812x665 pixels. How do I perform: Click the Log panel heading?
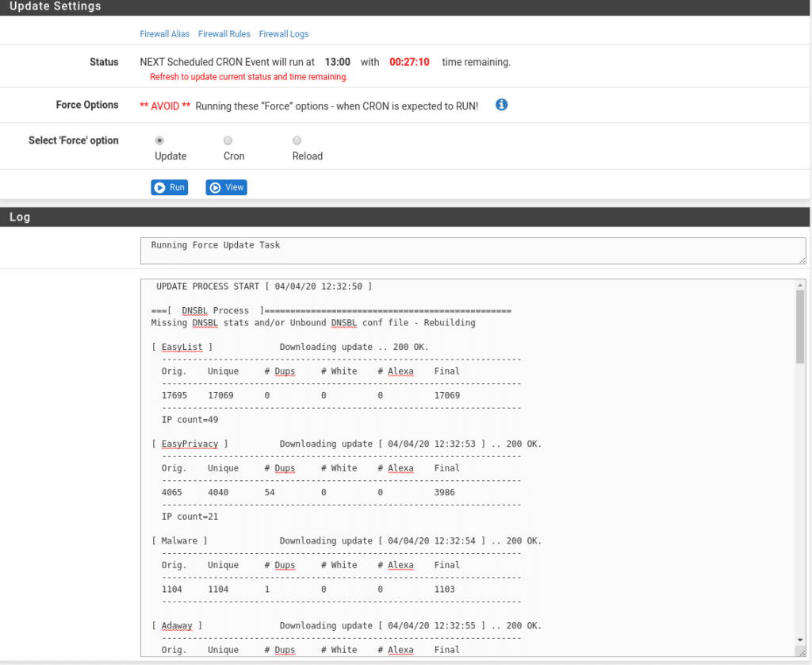click(x=20, y=217)
